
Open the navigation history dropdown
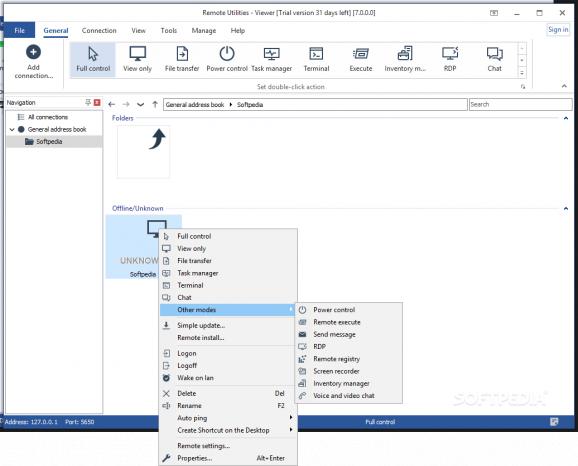tap(140, 105)
